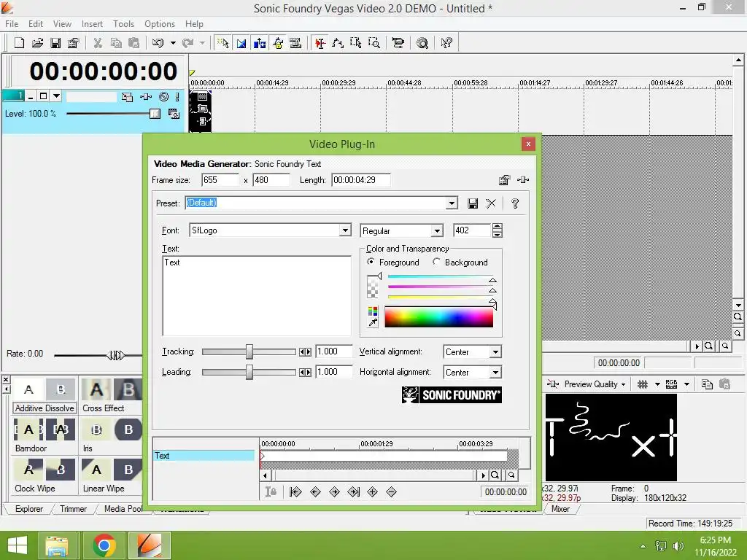747x560 pixels.
Task: Click the plug-in chain icon
Action: click(x=522, y=180)
